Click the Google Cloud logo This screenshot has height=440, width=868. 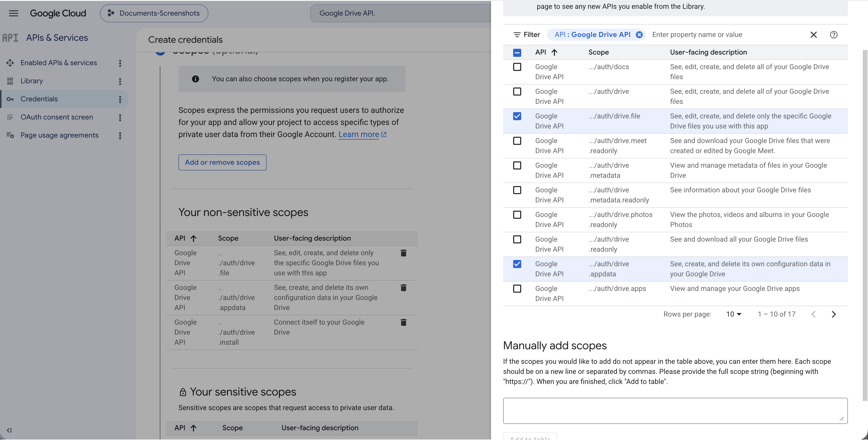pos(58,13)
